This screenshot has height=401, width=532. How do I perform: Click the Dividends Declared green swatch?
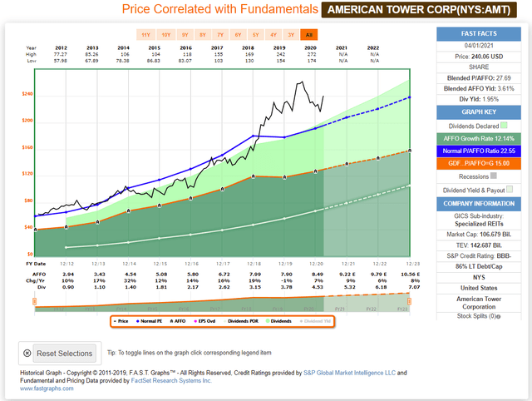[x=504, y=126]
